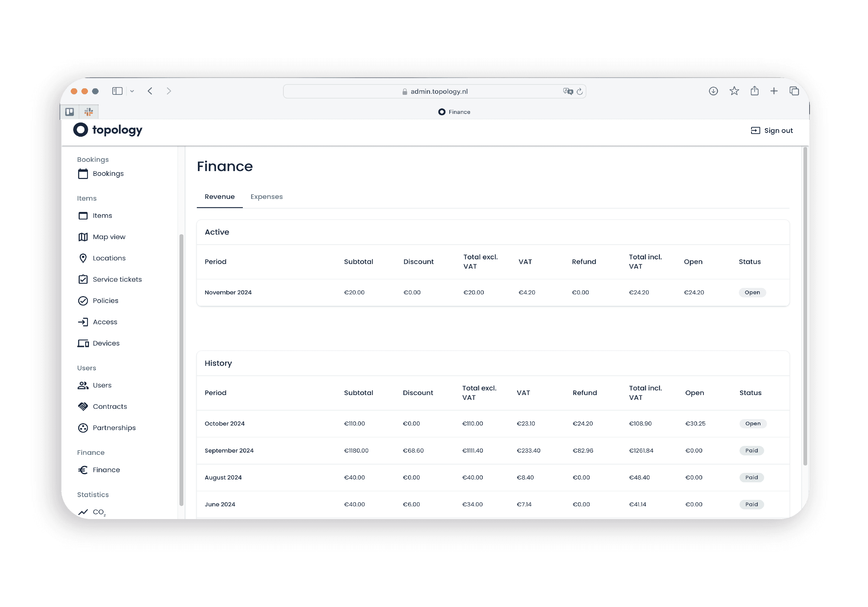Open the pinned Slack tab

[89, 112]
